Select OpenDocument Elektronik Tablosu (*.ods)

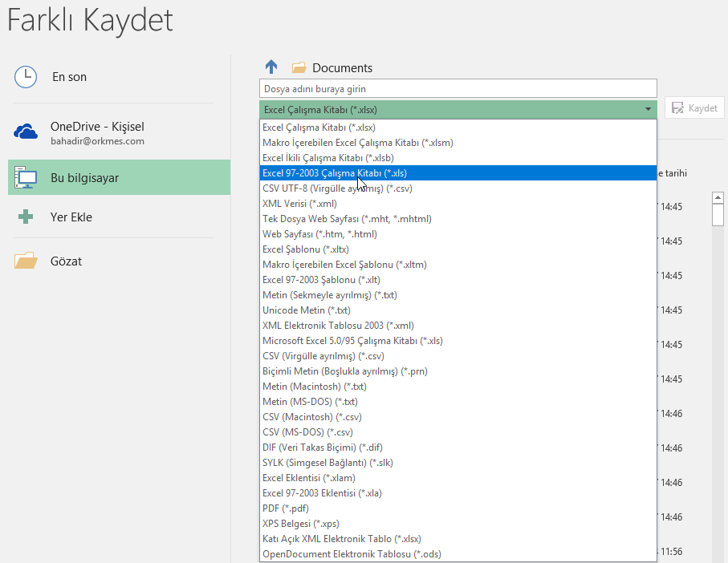click(x=458, y=553)
